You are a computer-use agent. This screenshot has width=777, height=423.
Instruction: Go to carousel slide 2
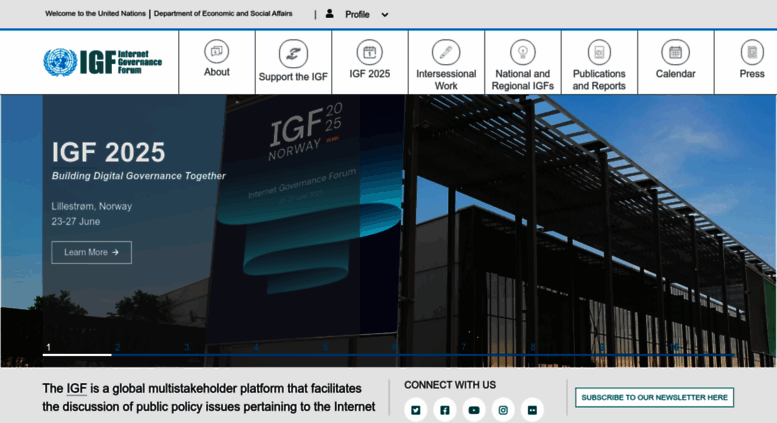117,347
